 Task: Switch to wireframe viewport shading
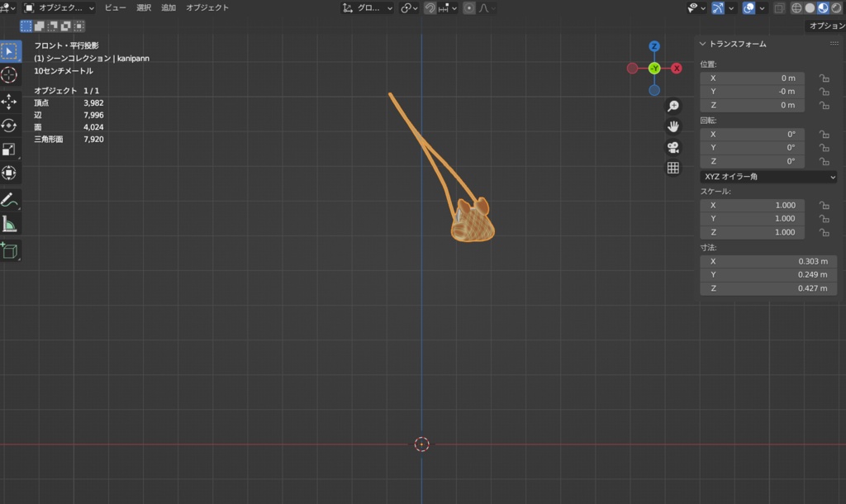coord(796,8)
